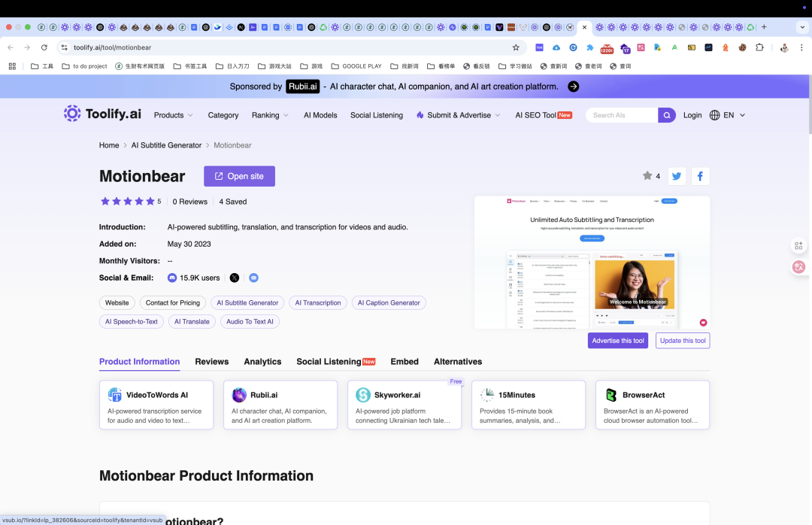Click the Open site button

pos(239,176)
